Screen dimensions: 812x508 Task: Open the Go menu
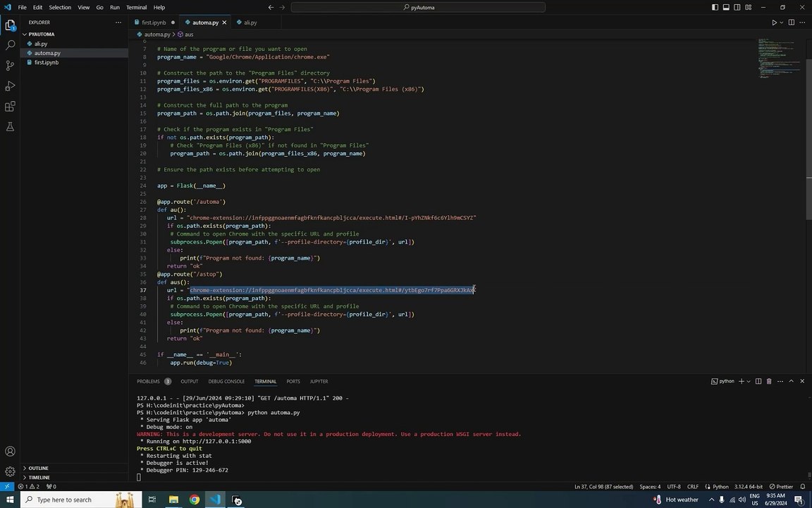99,7
